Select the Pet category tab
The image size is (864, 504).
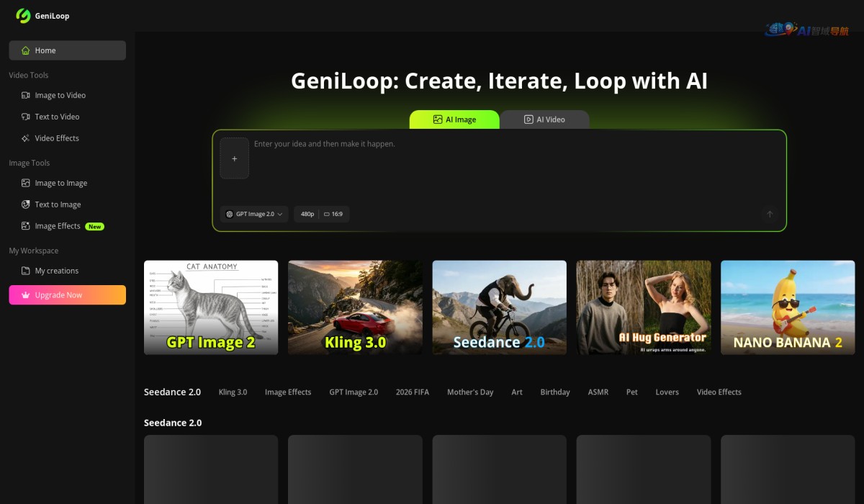[632, 392]
